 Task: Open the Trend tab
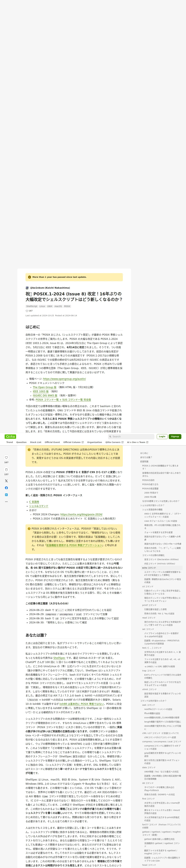(x=9, y=442)
